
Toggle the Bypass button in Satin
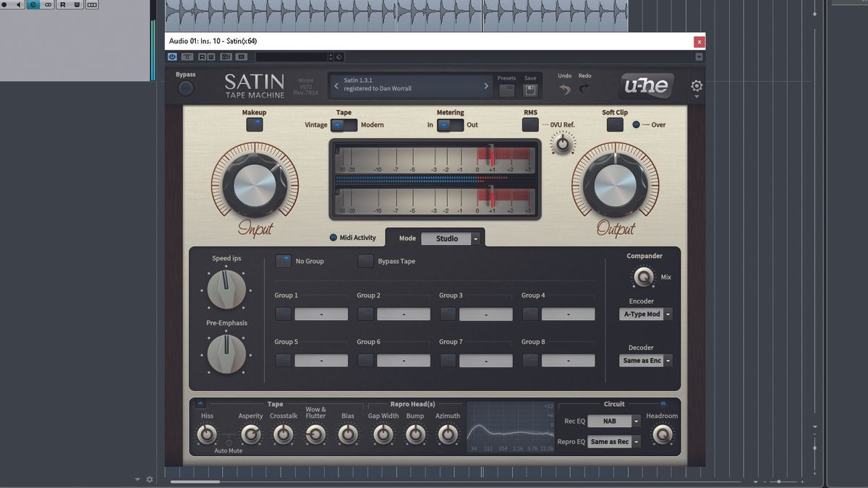[x=185, y=87]
